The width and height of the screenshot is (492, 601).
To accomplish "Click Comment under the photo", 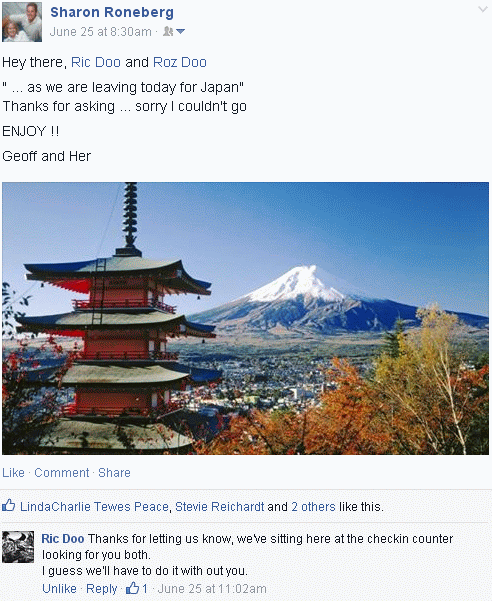I will point(62,473).
